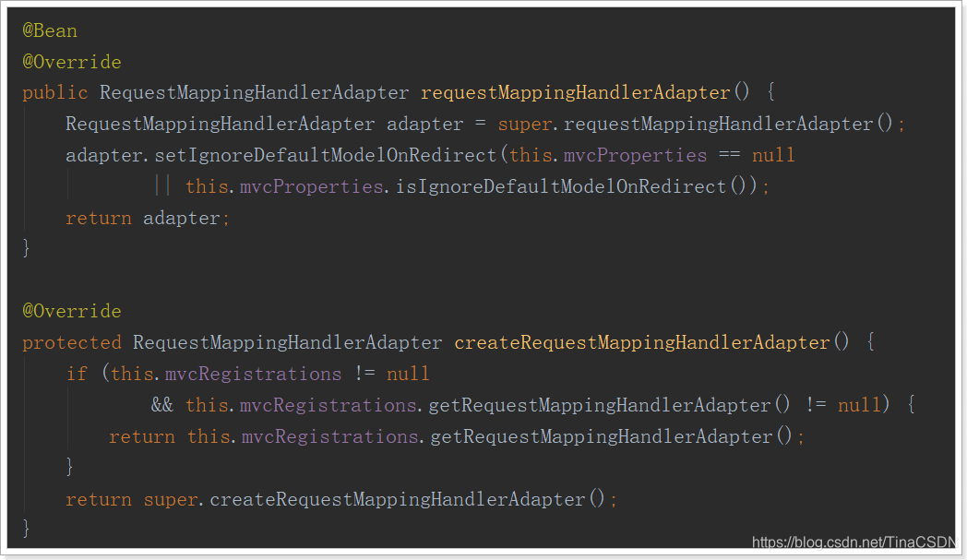Click the closing brace of the first method

tap(26, 248)
